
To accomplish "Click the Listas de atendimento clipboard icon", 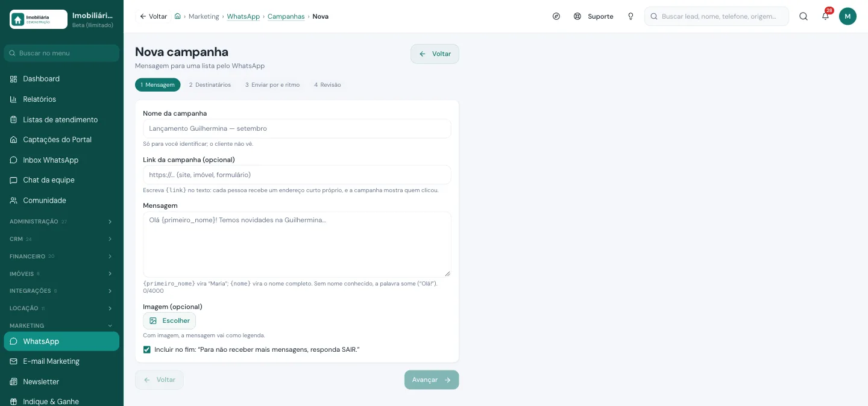I will [x=14, y=120].
